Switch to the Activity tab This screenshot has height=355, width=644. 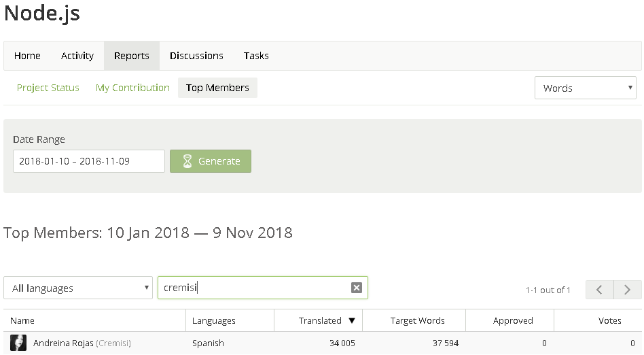click(77, 56)
